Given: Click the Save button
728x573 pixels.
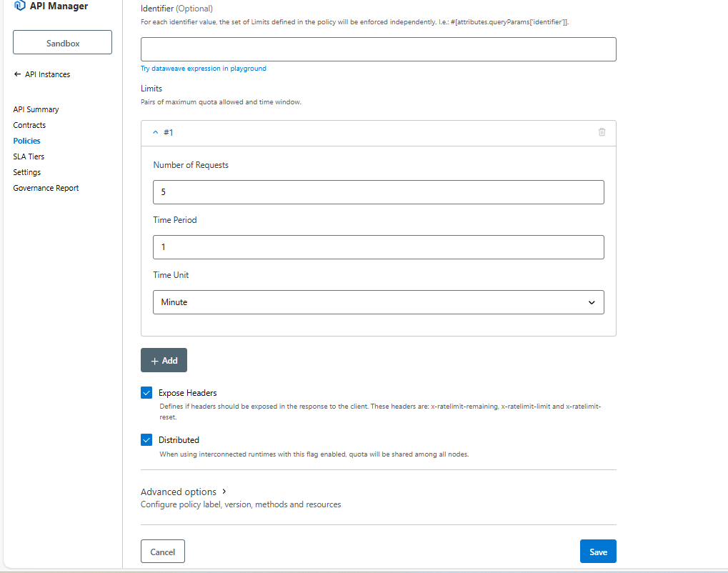Looking at the screenshot, I should pos(597,552).
